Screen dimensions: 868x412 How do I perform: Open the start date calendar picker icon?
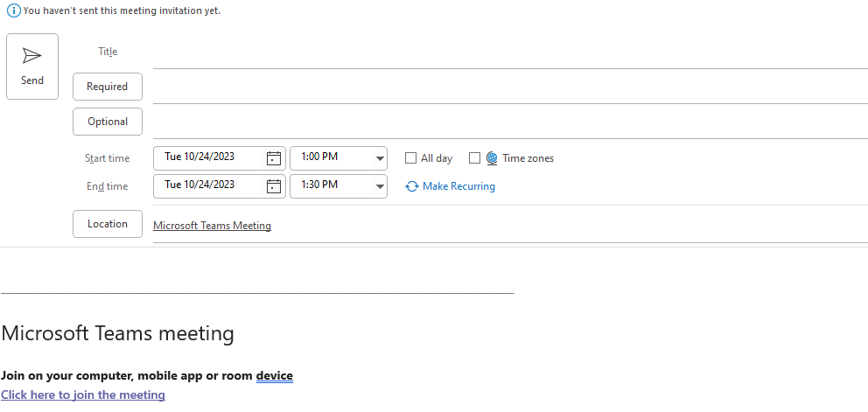[274, 158]
